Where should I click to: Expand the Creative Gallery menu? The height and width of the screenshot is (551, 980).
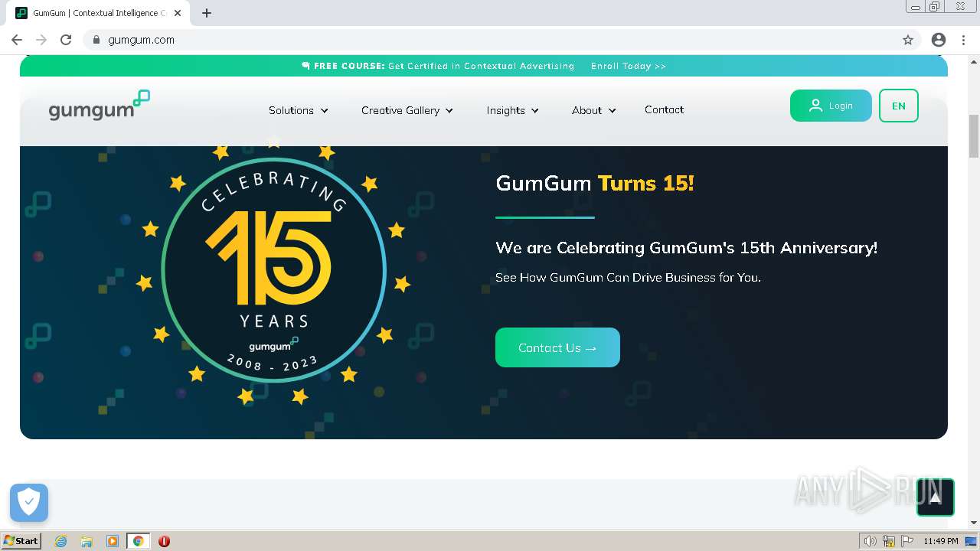coord(407,110)
